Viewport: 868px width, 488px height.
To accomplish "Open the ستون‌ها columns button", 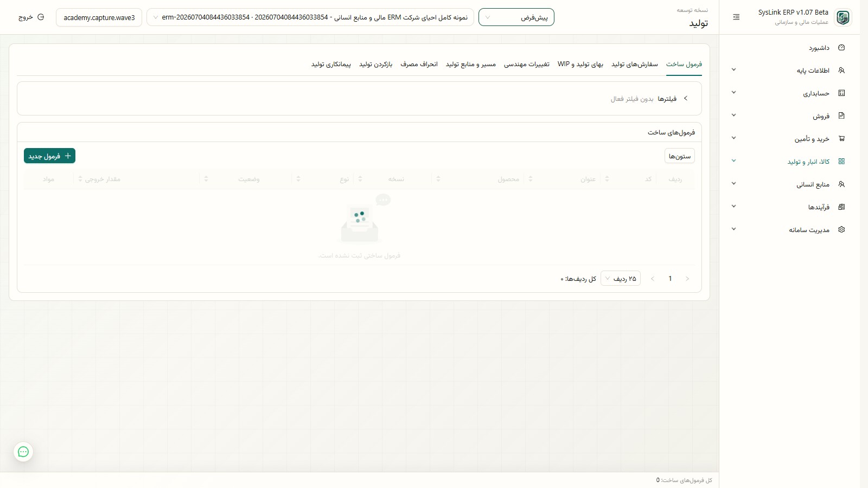I will pyautogui.click(x=680, y=156).
